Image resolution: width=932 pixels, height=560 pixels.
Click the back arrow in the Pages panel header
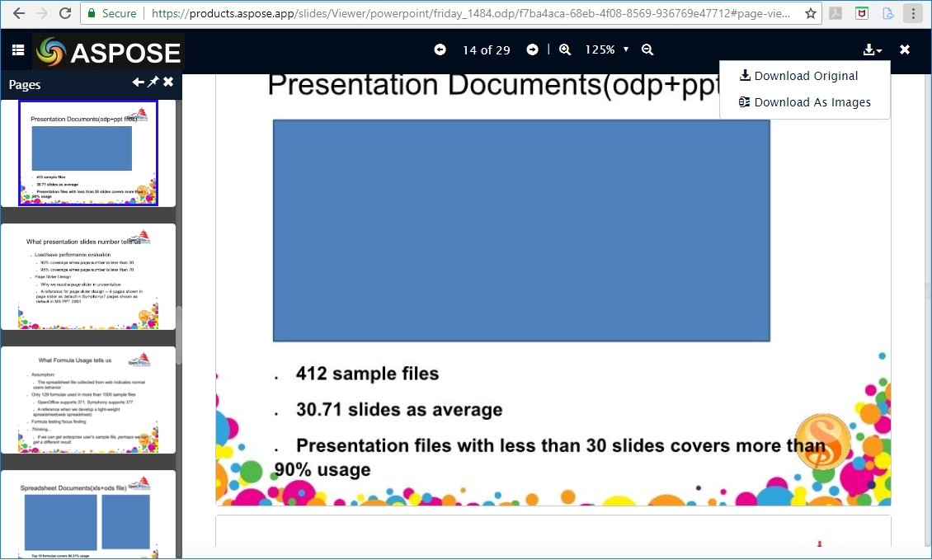point(139,82)
